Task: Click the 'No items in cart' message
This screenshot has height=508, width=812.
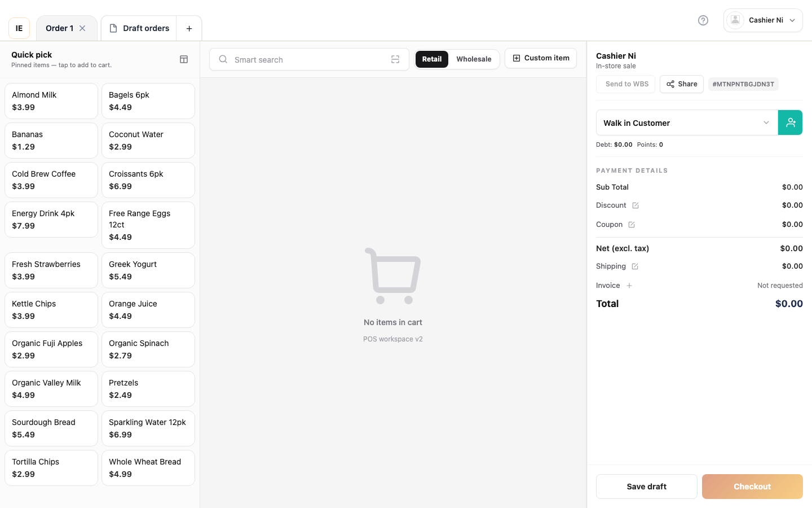Action: (x=393, y=322)
